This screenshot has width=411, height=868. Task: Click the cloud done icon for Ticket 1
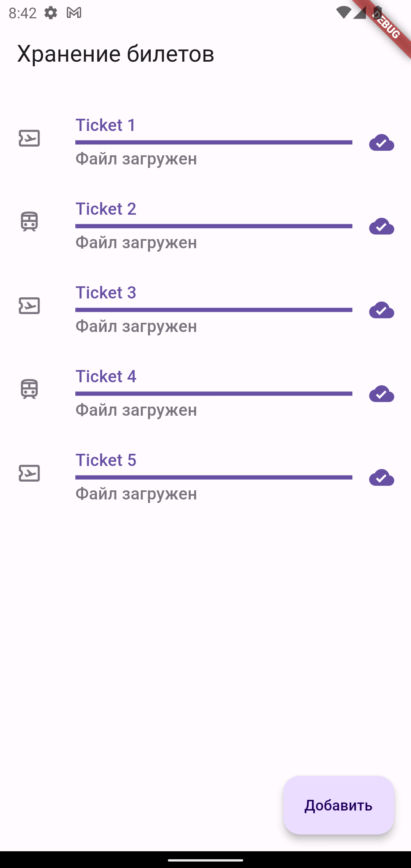coord(382,143)
